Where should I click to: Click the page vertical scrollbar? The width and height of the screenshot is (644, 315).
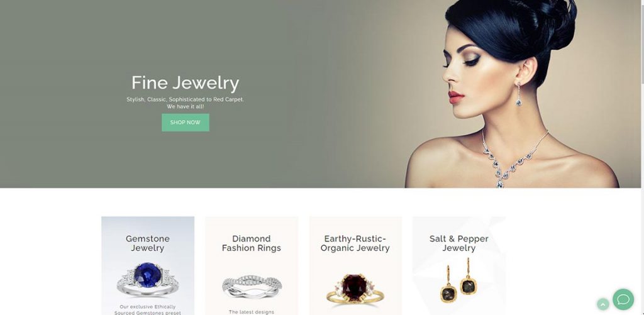tap(641, 157)
